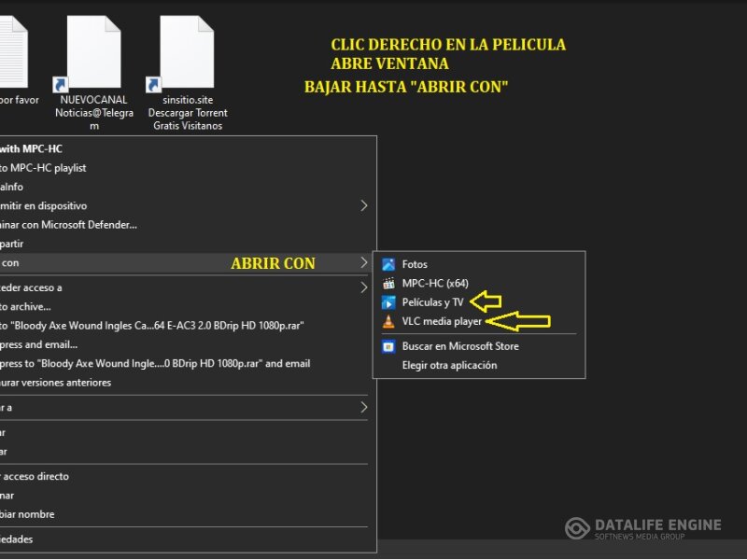This screenshot has width=747, height=560.
Task: Click 'Elegir otra aplicación' option
Action: click(x=449, y=365)
